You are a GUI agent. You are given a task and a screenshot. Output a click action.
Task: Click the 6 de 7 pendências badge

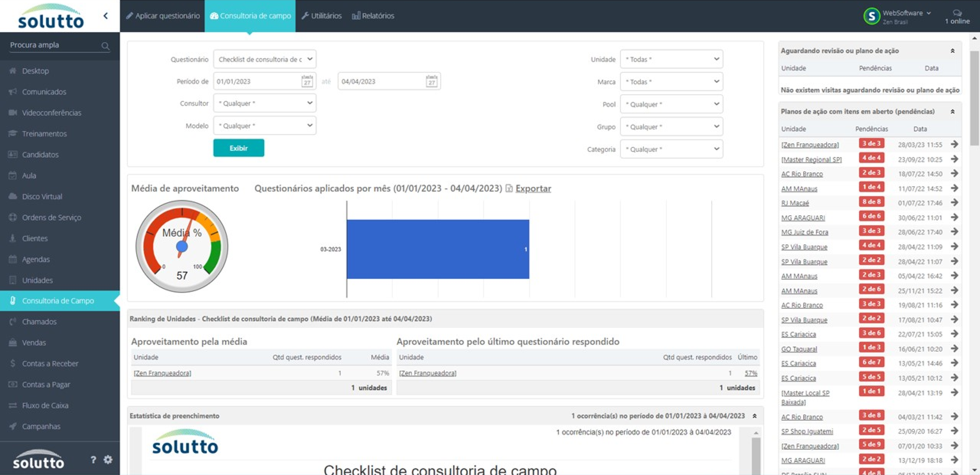coord(871,362)
